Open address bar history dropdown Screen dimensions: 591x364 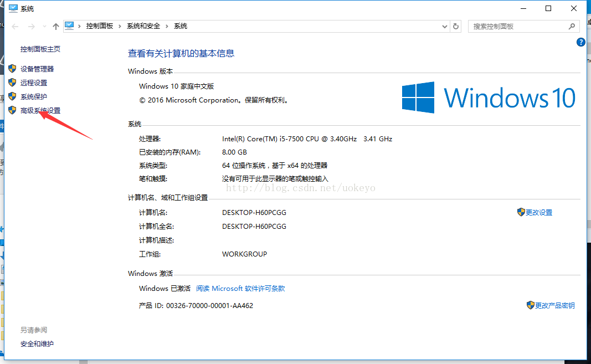tap(445, 27)
